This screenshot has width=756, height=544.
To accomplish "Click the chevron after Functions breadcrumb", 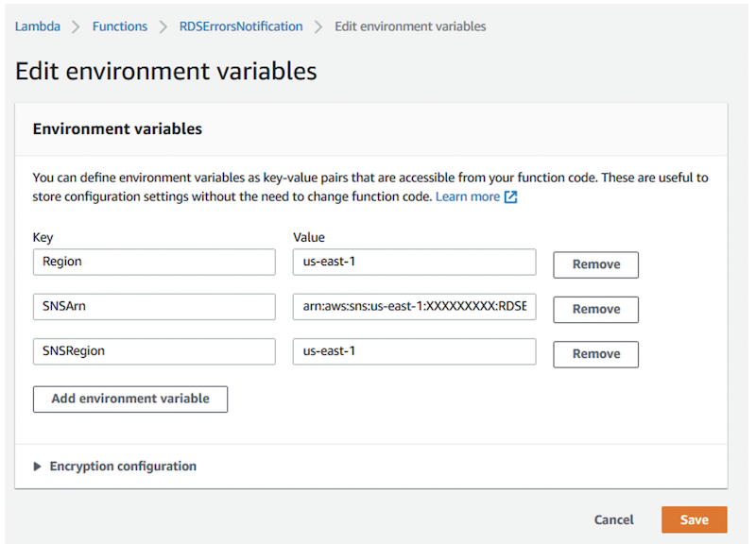I will pos(163,26).
